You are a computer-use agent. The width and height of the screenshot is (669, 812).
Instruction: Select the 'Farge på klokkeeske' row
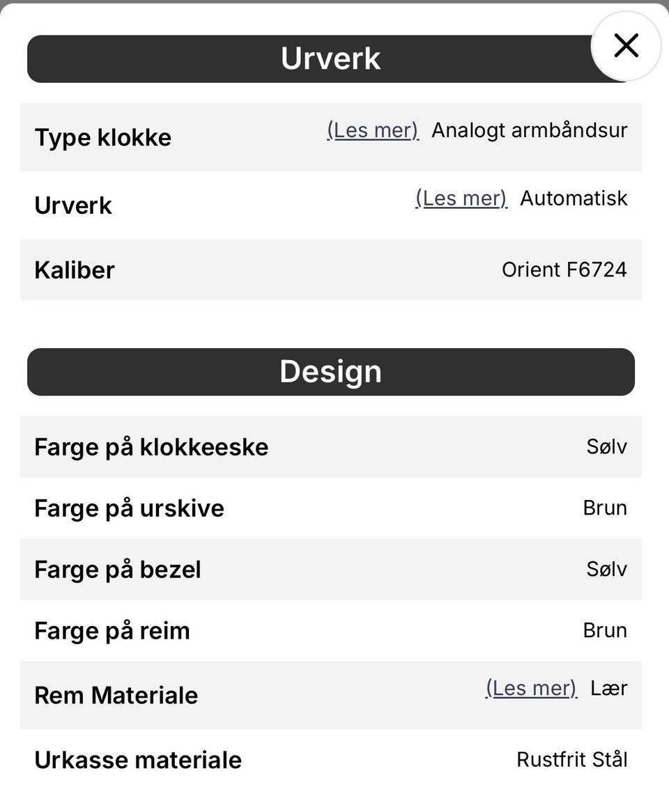point(151,447)
